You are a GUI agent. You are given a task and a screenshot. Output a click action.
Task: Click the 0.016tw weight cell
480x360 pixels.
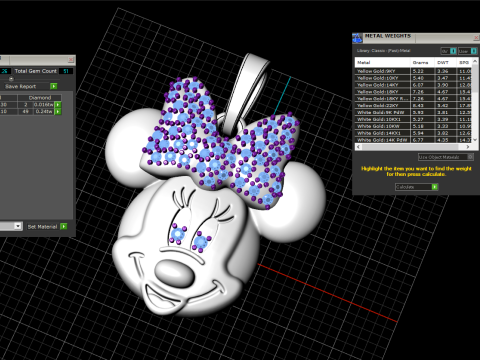(44, 105)
